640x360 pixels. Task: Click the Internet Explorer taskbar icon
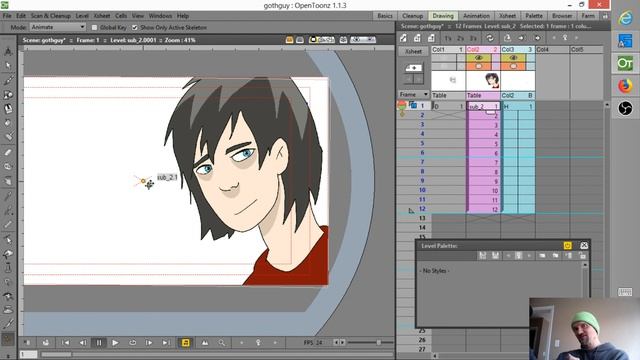(625, 18)
